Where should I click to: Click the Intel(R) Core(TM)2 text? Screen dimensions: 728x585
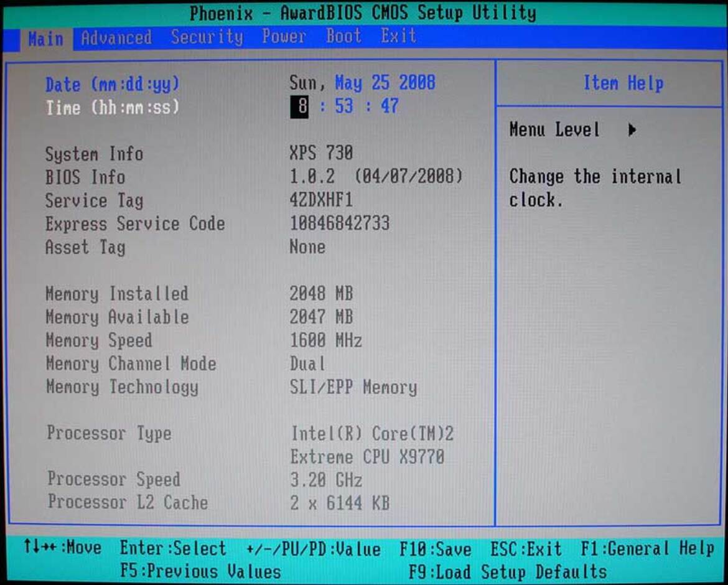pyautogui.click(x=372, y=434)
